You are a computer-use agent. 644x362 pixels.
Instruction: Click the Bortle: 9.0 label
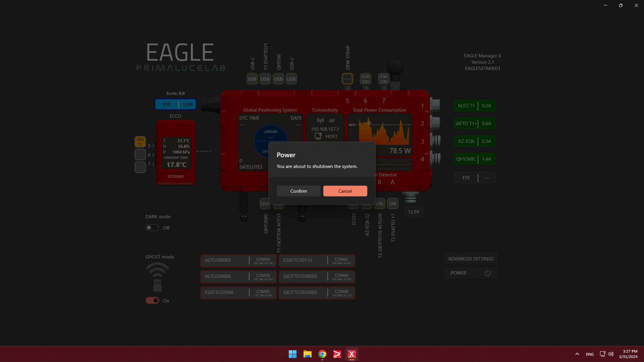pos(175,93)
